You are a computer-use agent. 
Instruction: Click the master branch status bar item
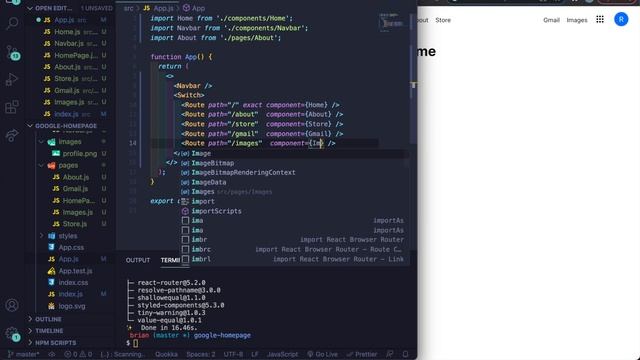coord(24,354)
